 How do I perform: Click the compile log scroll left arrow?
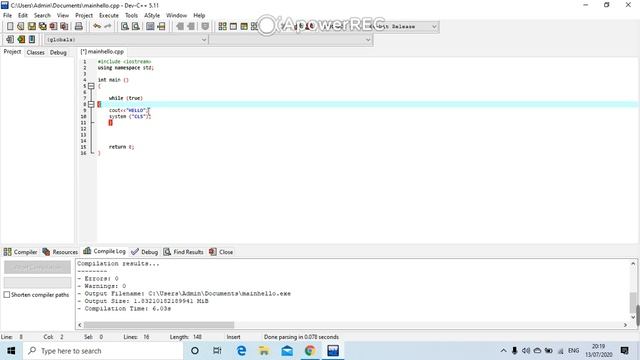[80, 325]
